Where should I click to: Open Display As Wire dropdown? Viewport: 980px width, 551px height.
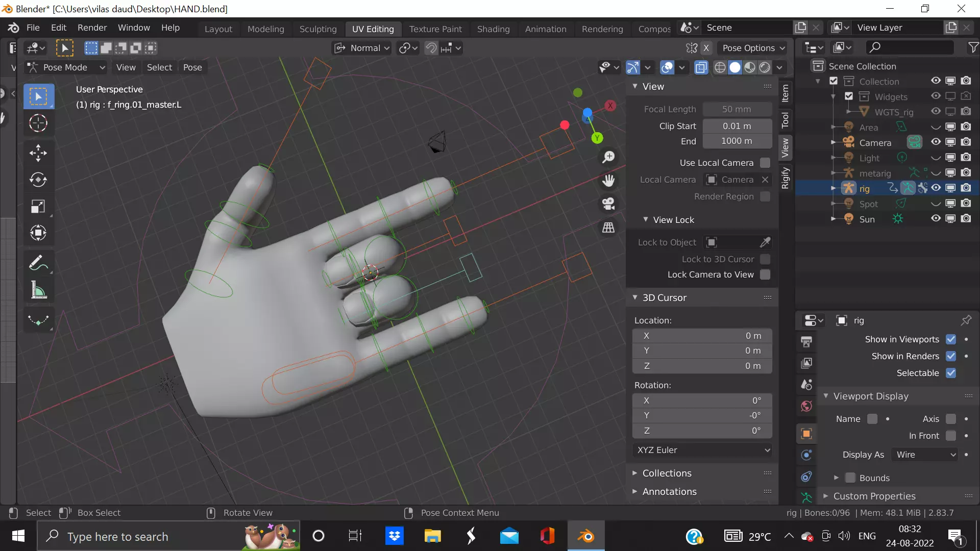pyautogui.click(x=925, y=455)
